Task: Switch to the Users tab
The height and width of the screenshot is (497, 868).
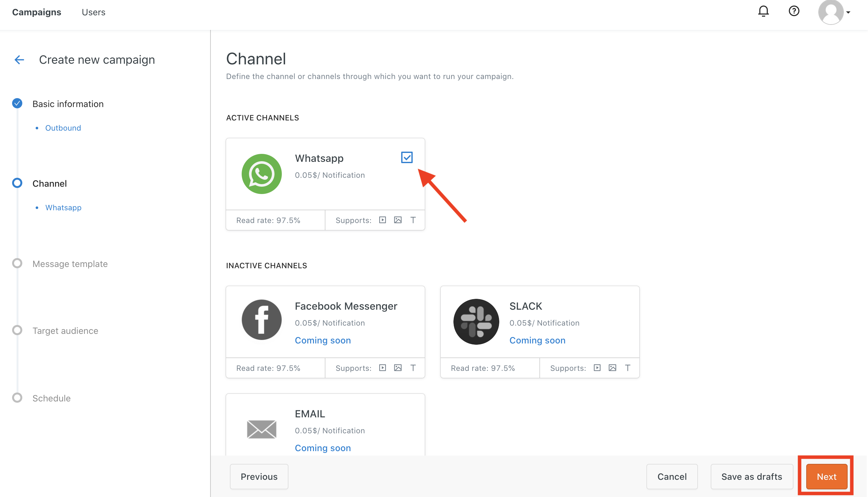Action: click(x=93, y=12)
